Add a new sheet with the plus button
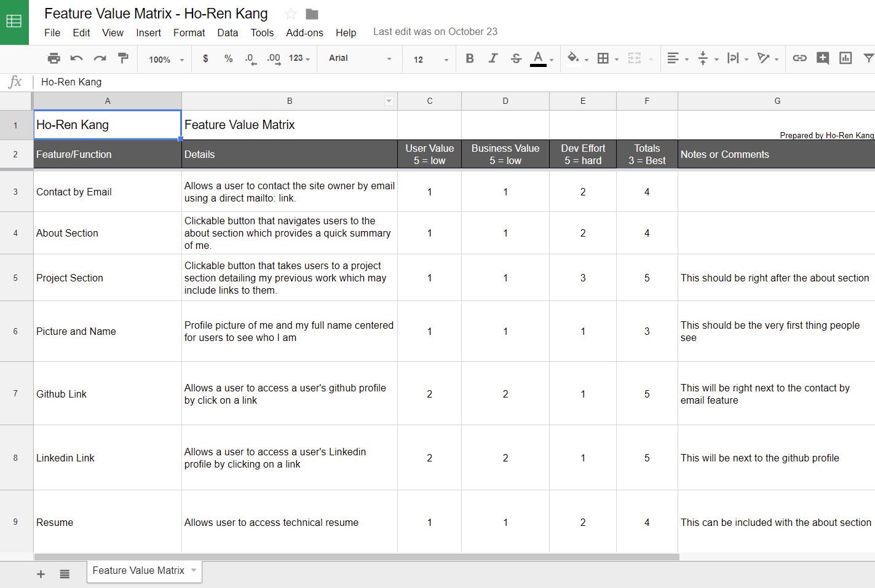The width and height of the screenshot is (875, 588). pyautogui.click(x=41, y=574)
